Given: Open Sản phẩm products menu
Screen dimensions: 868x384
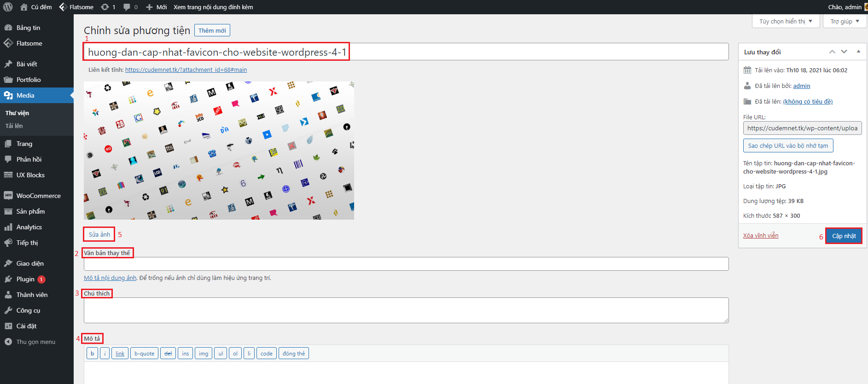Looking at the screenshot, I should [x=37, y=211].
